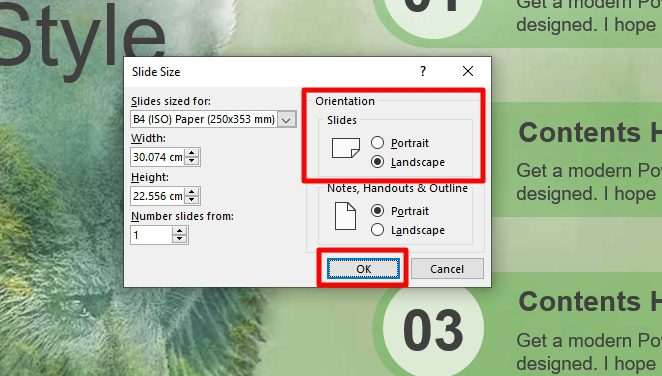Increase Width with the up arrow
This screenshot has width=662, height=376.
[x=192, y=153]
